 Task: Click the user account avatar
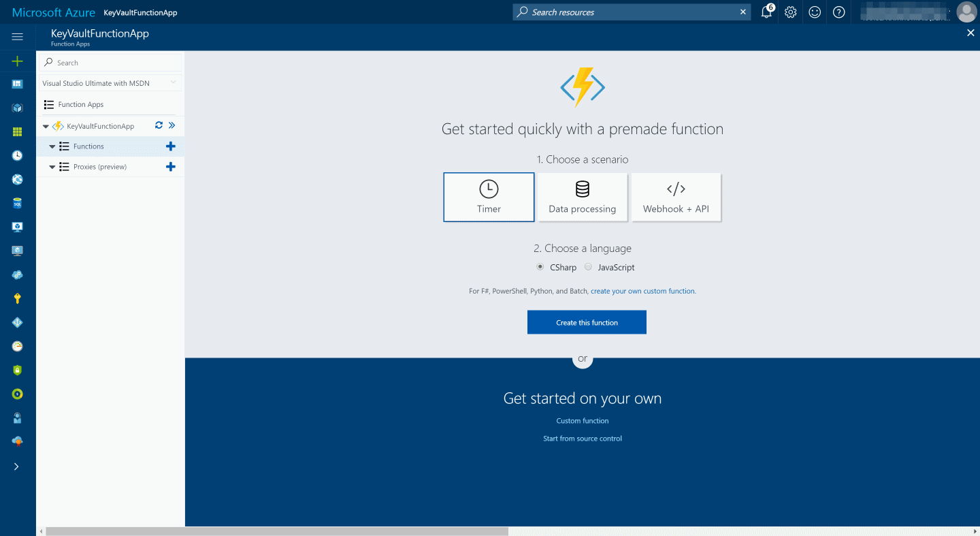[x=966, y=12]
